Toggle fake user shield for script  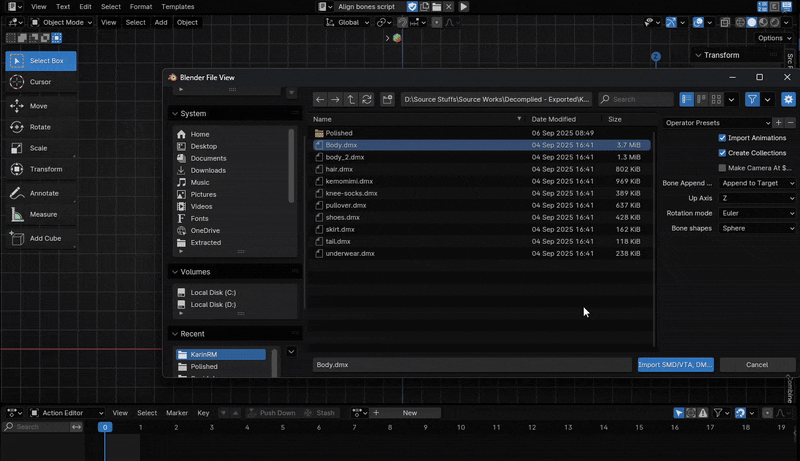[x=412, y=7]
